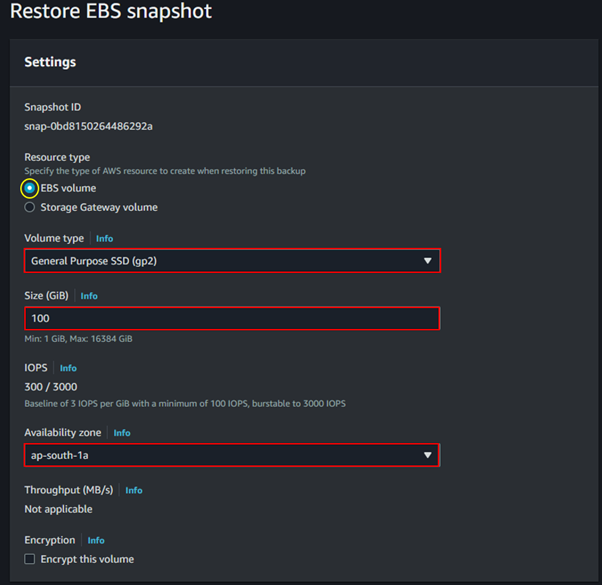Click the Size (GiB) input field
Screen dimensions: 602x585
(x=232, y=318)
